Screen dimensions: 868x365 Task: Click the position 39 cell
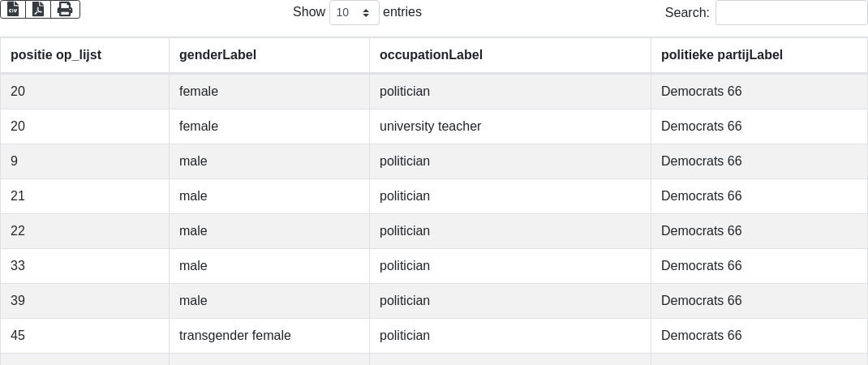click(x=18, y=301)
